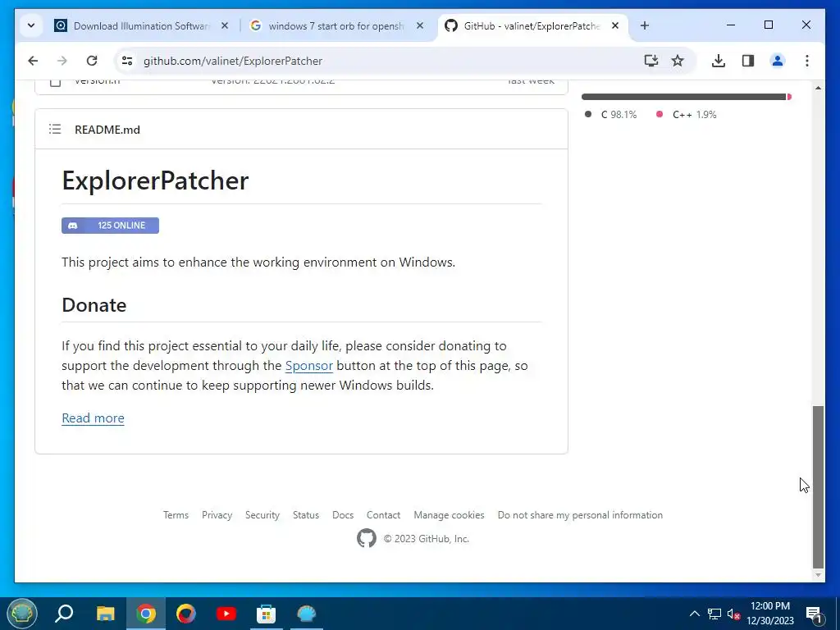This screenshot has width=840, height=630.
Task: Click the C++ 1.9% language entry
Action: tap(687, 115)
